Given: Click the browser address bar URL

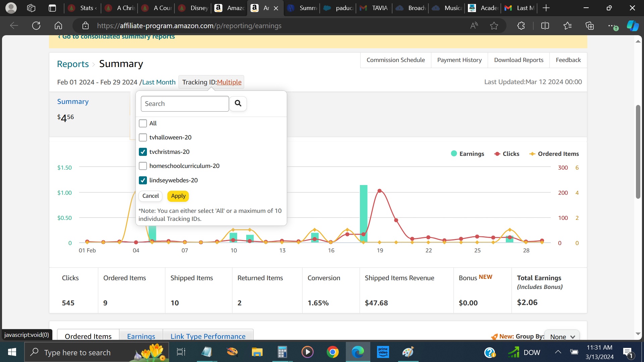Looking at the screenshot, I should click(x=189, y=25).
